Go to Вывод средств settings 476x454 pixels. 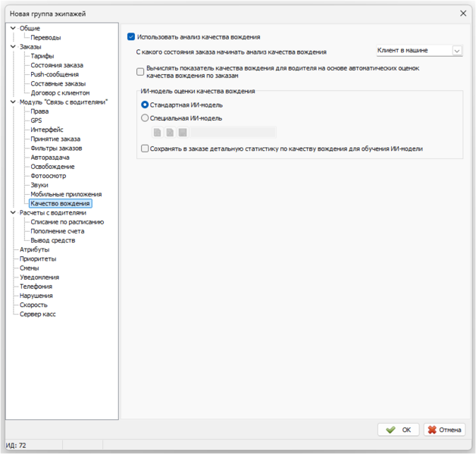pyautogui.click(x=53, y=240)
